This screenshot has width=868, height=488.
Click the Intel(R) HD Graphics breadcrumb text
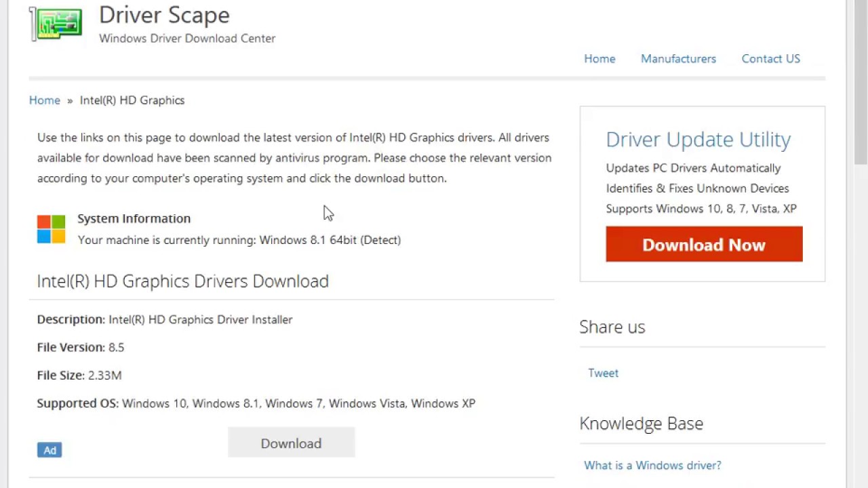[x=132, y=100]
